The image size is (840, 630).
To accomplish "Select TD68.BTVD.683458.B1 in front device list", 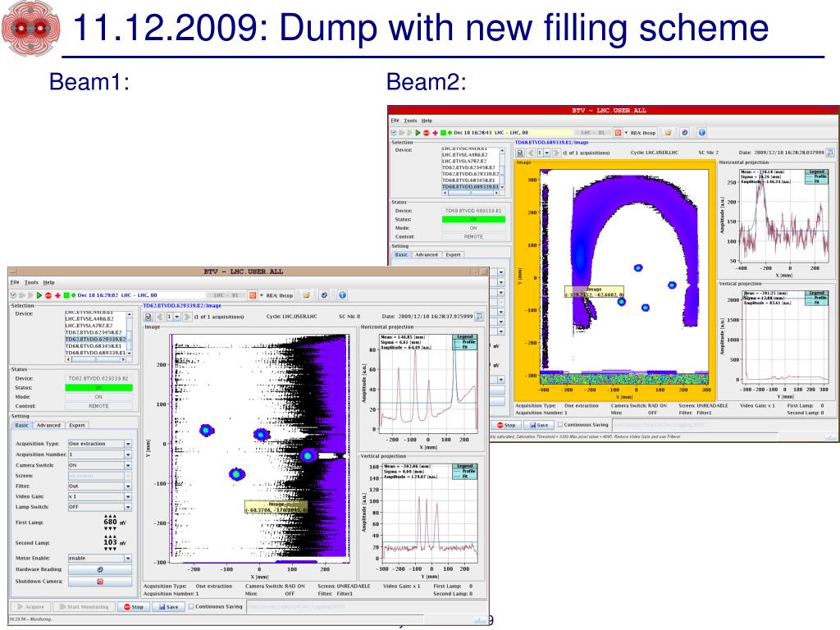I will click(x=94, y=346).
